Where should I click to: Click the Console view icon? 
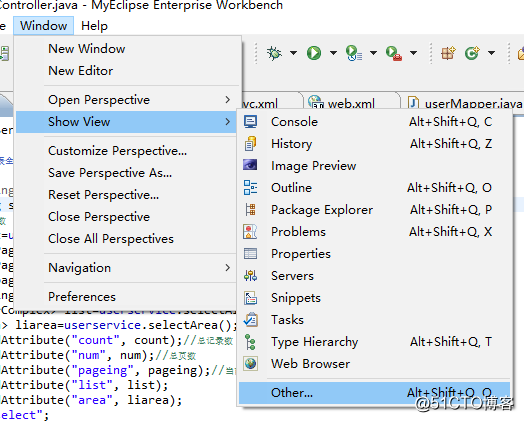click(x=250, y=122)
